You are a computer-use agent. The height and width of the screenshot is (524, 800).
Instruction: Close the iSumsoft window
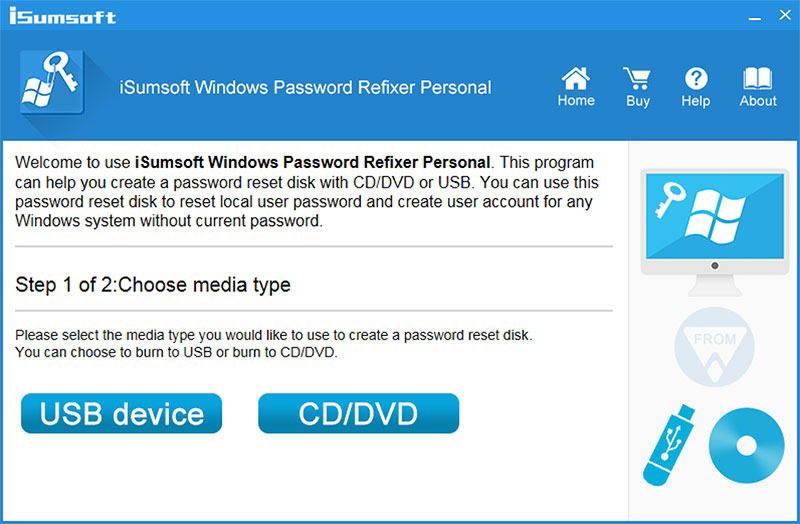point(785,15)
